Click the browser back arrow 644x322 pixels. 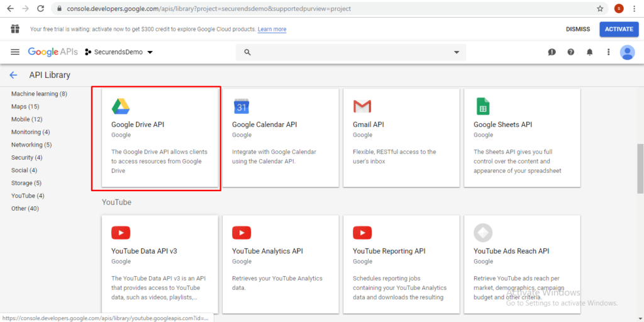pos(10,8)
